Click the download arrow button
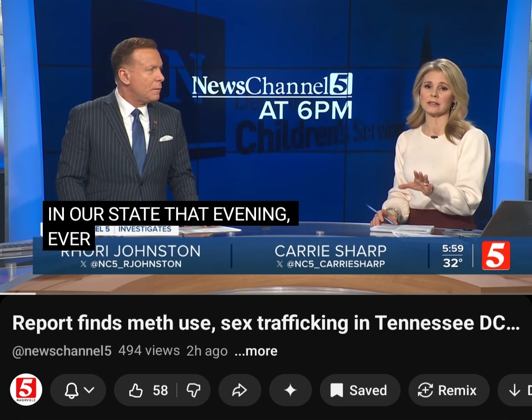 [x=515, y=390]
